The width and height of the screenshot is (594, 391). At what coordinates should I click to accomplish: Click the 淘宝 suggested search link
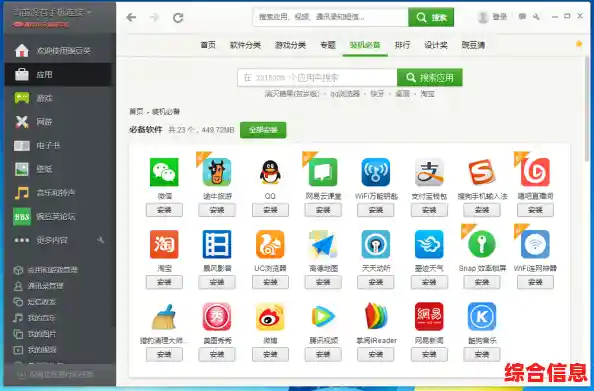(x=427, y=94)
